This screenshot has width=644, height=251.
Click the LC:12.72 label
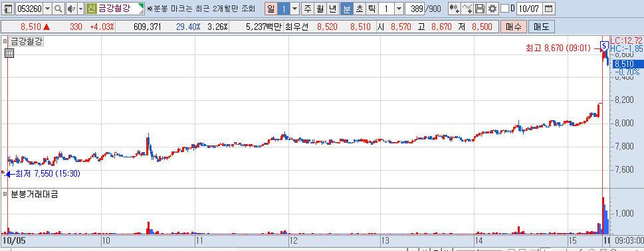click(627, 41)
